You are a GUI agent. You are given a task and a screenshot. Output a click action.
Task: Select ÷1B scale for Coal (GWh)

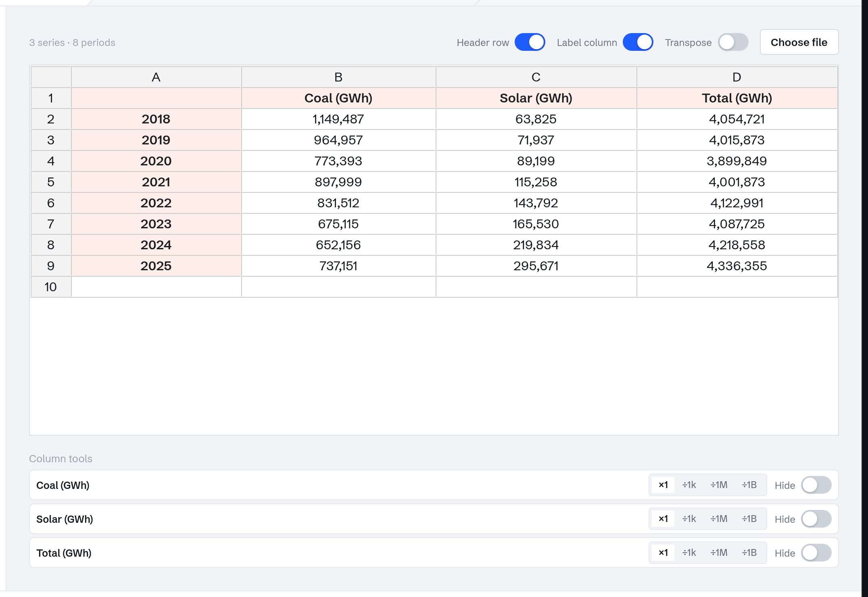point(749,485)
